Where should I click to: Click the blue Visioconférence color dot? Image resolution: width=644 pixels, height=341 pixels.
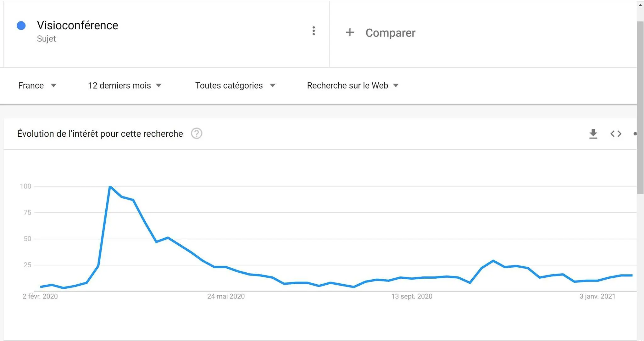pos(21,26)
